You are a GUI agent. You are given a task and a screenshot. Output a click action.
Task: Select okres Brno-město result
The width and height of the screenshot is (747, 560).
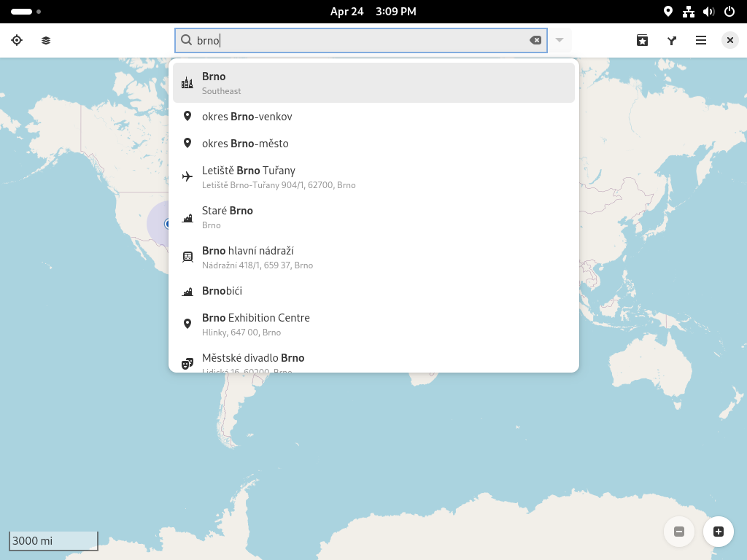pos(373,144)
